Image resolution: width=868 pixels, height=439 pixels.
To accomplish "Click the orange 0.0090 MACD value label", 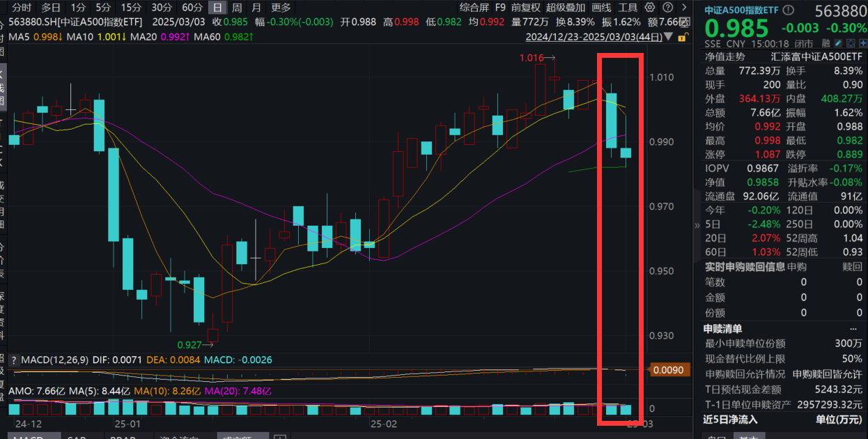I will (669, 370).
